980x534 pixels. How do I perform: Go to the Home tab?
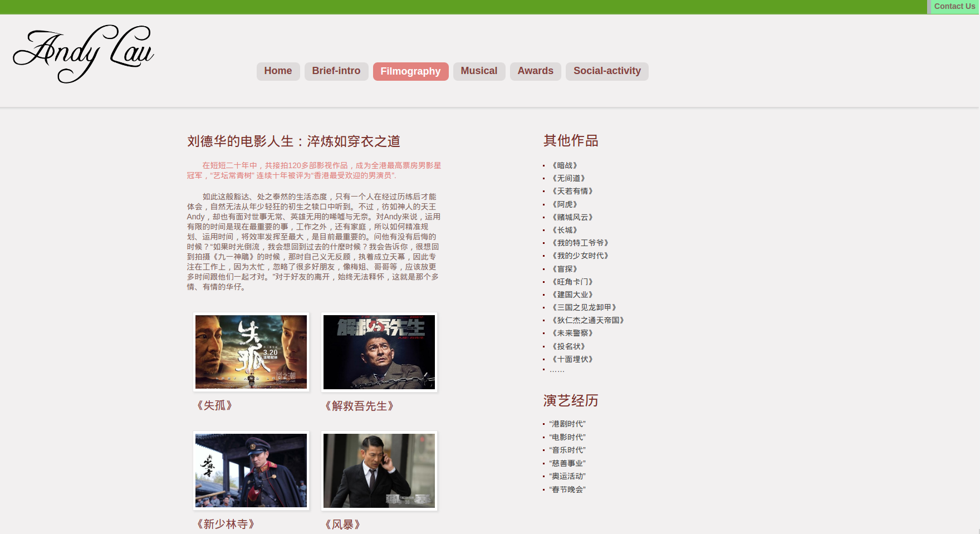coord(278,71)
